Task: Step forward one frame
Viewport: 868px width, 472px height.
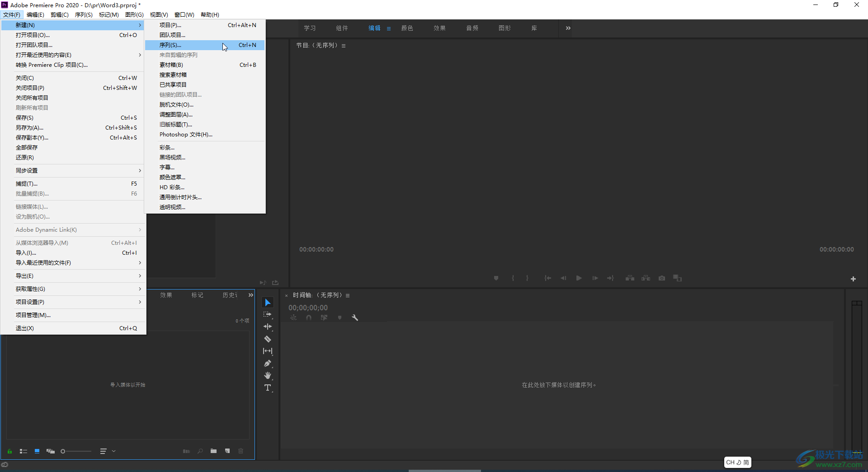Action: pos(595,278)
